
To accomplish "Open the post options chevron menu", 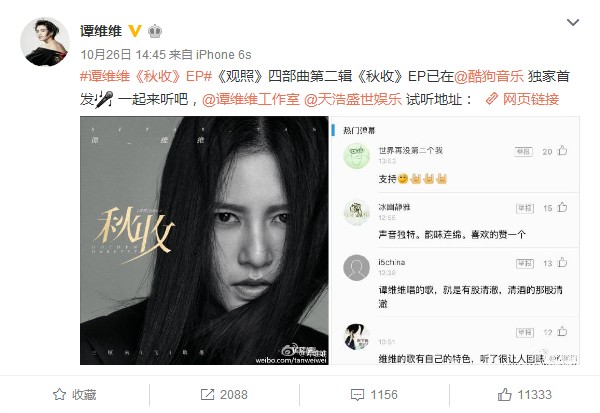I will coord(572,23).
